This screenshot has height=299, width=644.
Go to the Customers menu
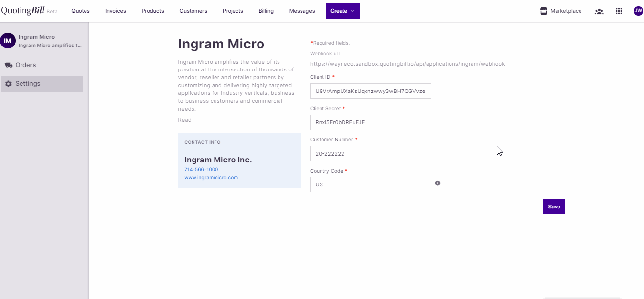tap(193, 11)
